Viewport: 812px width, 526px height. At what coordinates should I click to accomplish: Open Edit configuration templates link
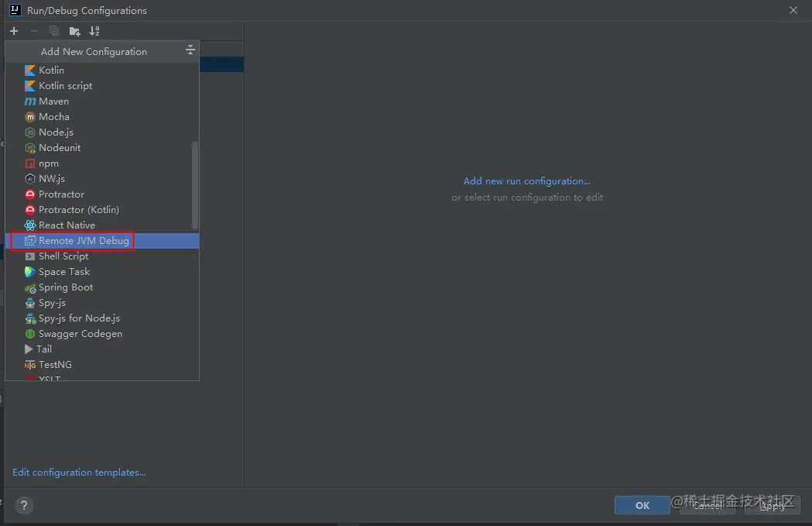79,472
